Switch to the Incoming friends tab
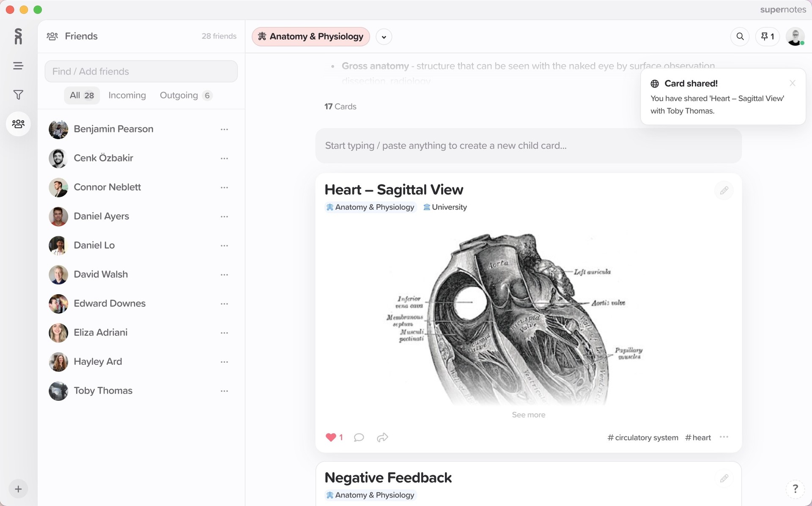The width and height of the screenshot is (812, 506). [127, 96]
